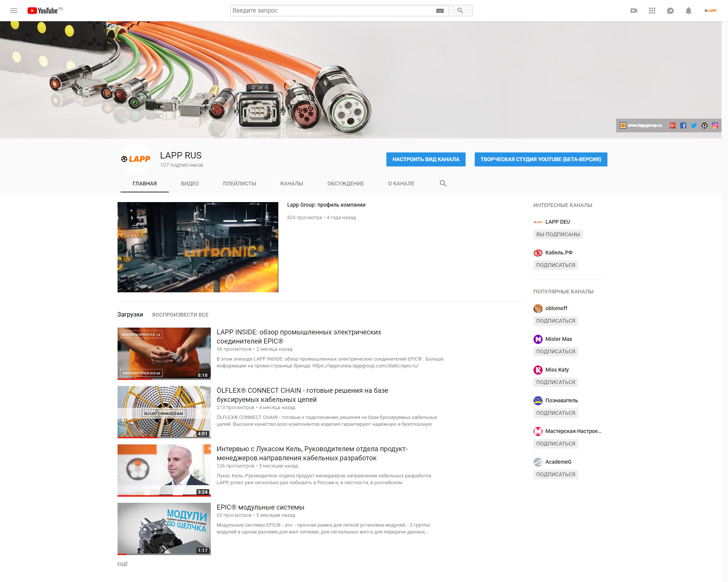Switch to the ГЛАВНАЯ tab

click(144, 184)
